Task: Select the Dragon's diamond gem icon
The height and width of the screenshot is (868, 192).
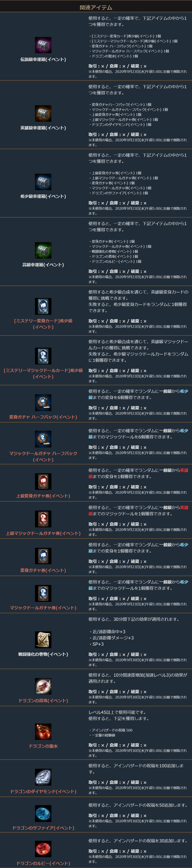Action: pos(43,777)
